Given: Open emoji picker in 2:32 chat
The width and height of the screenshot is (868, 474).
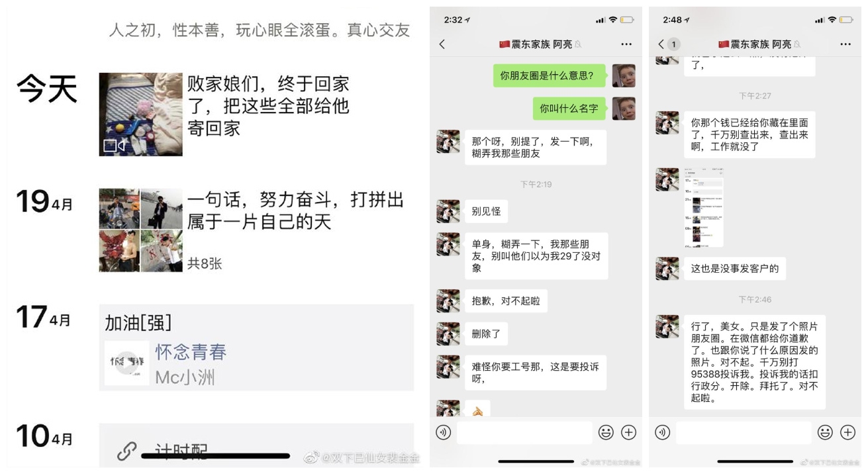Looking at the screenshot, I should coord(606,432).
